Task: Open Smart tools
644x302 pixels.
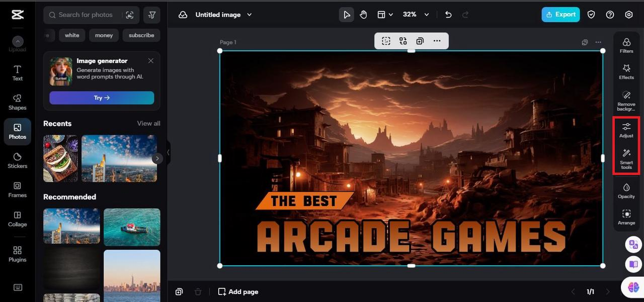Action: [x=626, y=158]
